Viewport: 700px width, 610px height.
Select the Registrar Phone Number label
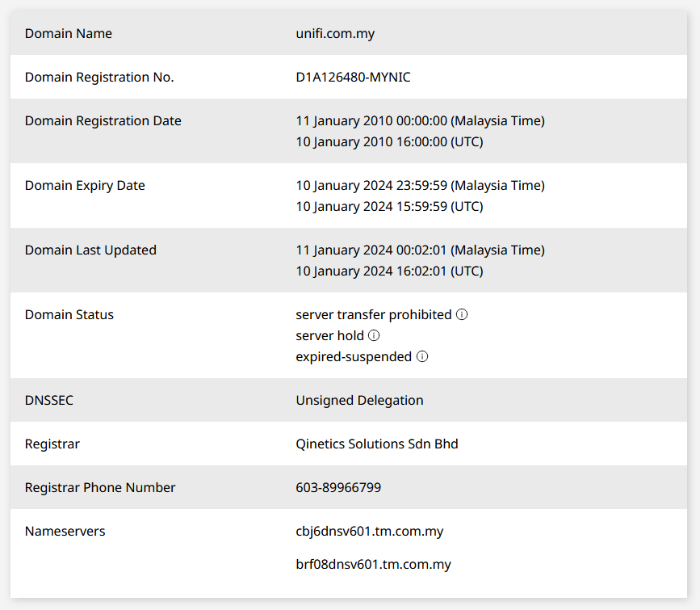100,487
